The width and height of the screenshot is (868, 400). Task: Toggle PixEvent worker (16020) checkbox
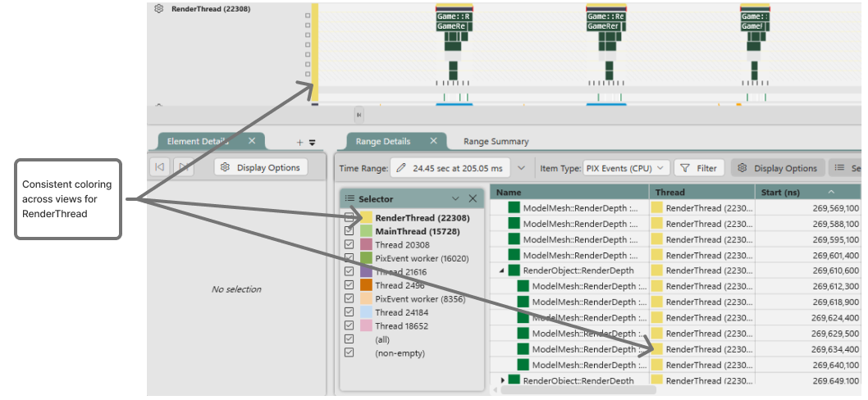349,258
